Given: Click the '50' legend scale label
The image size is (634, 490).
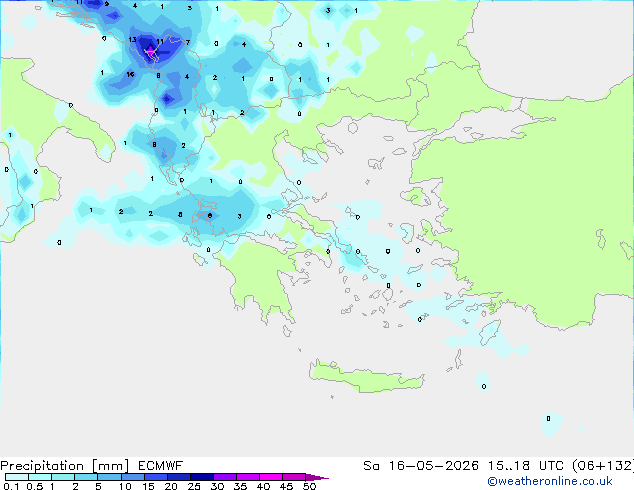Looking at the screenshot, I should (x=309, y=486).
